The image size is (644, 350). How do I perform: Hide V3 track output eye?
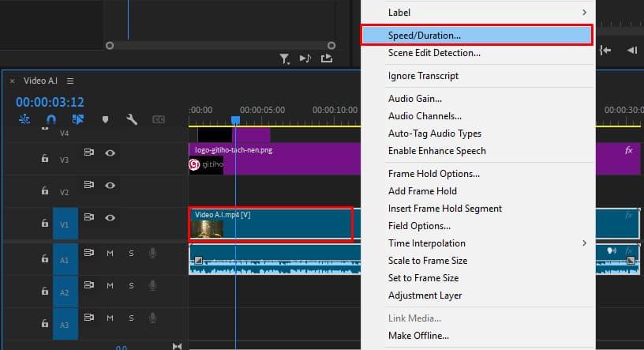[110, 153]
